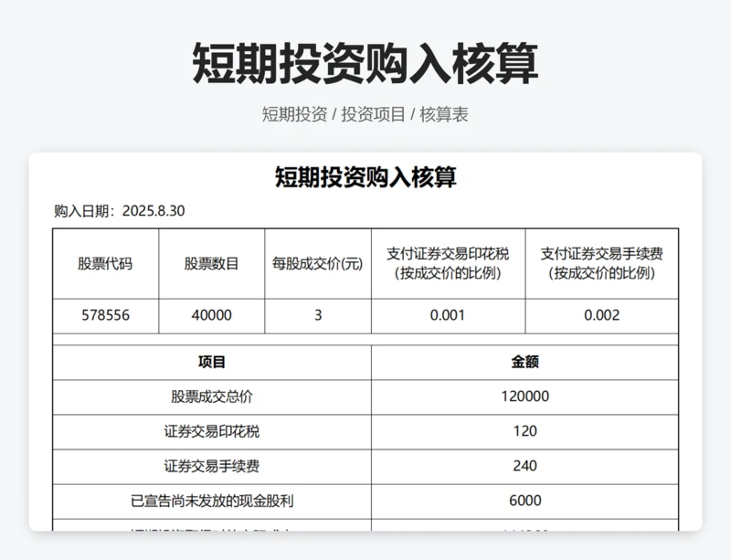Click the 证券交易手续费 row label
The image size is (731, 560).
coord(212,467)
